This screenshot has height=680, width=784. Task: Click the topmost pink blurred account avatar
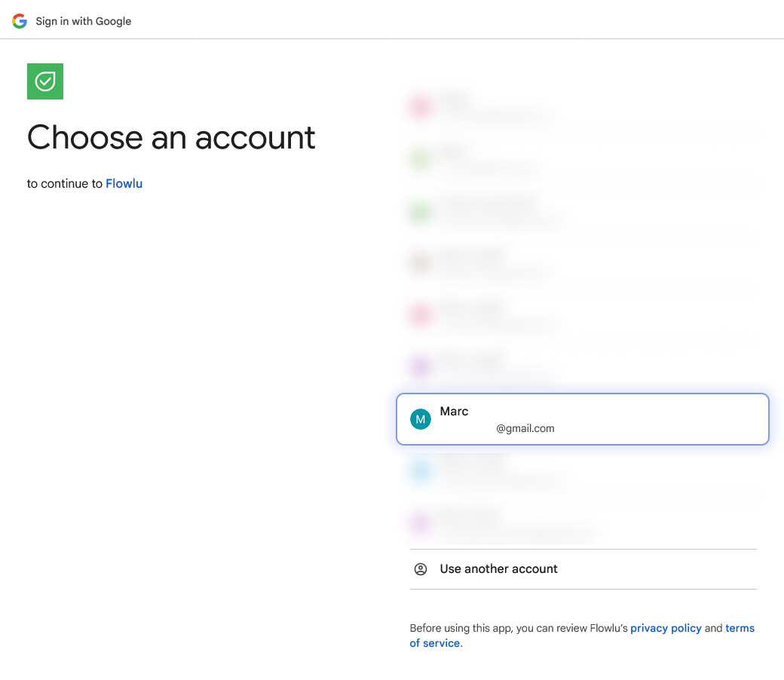pos(421,106)
